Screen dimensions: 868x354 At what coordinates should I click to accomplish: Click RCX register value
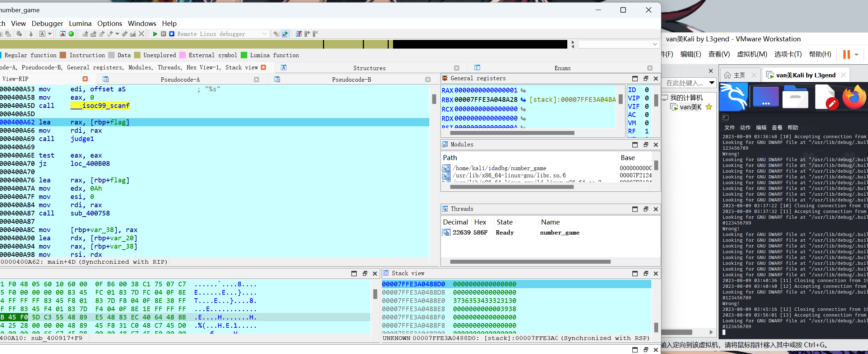point(486,109)
